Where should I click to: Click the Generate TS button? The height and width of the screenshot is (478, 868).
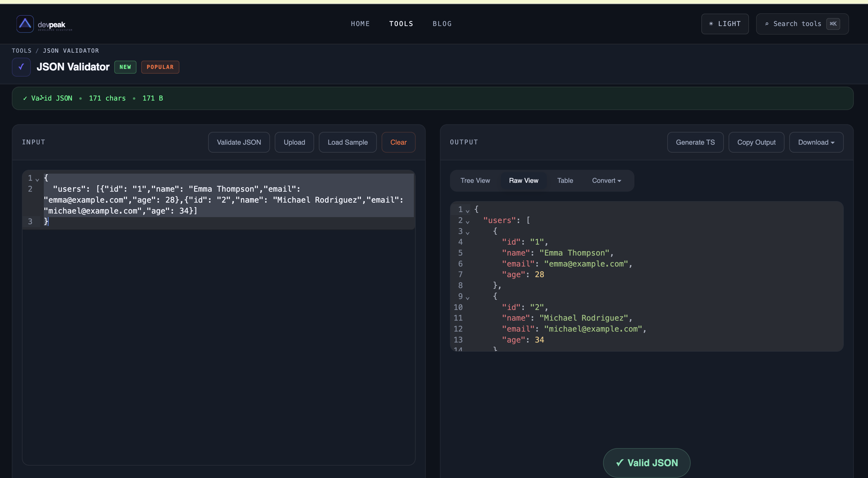(x=695, y=142)
